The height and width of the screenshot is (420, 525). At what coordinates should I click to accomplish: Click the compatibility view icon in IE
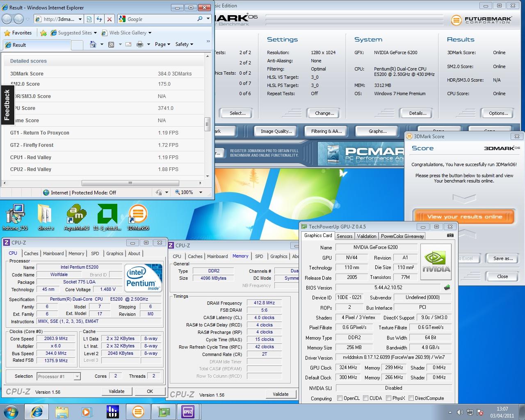[89, 19]
